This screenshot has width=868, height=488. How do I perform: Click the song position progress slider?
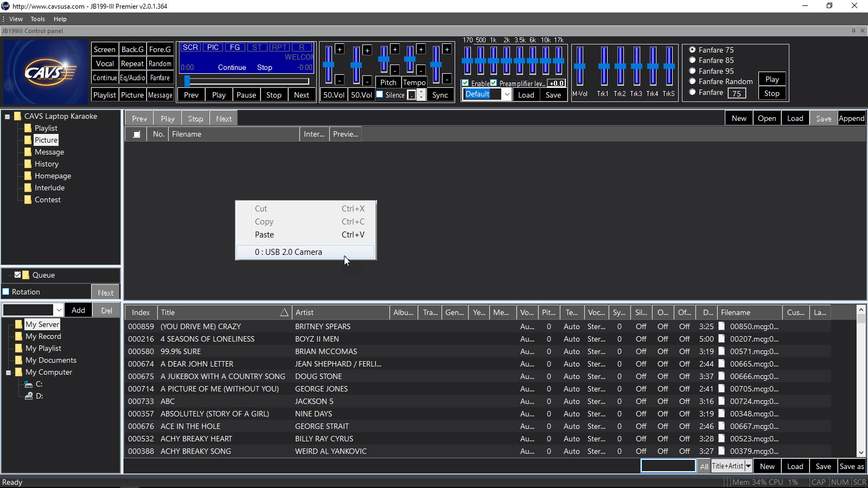[x=247, y=81]
